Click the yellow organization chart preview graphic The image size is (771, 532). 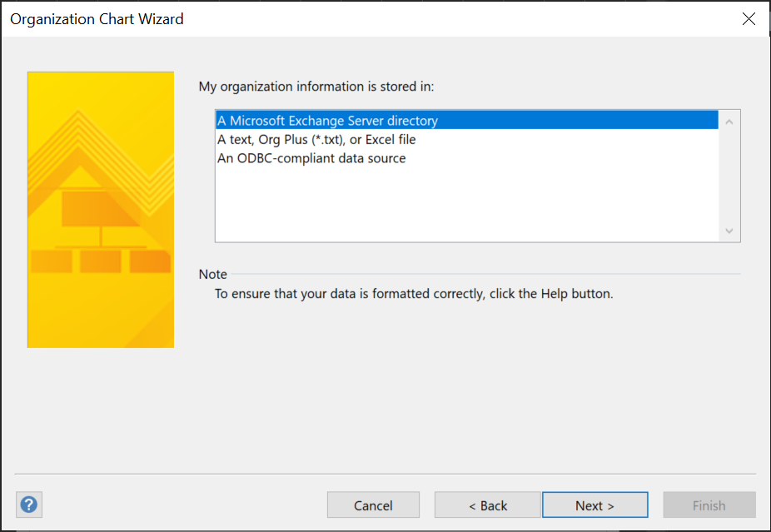click(100, 208)
